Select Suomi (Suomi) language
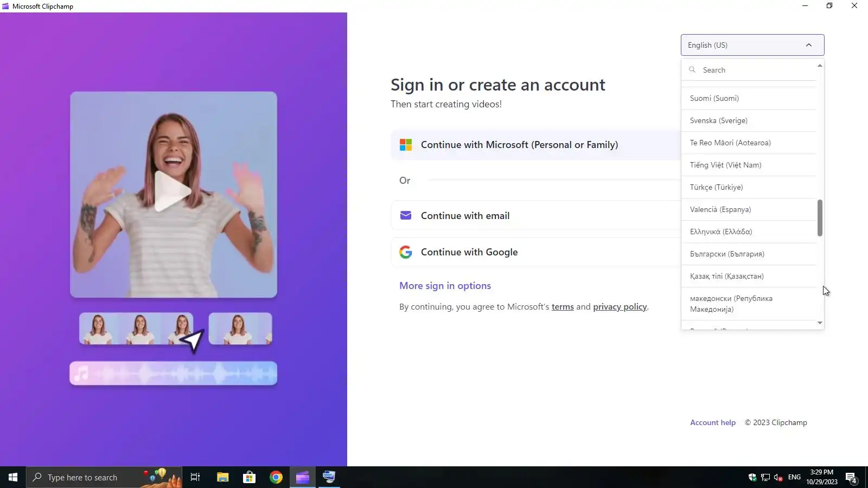Image resolution: width=868 pixels, height=488 pixels. 749,98
